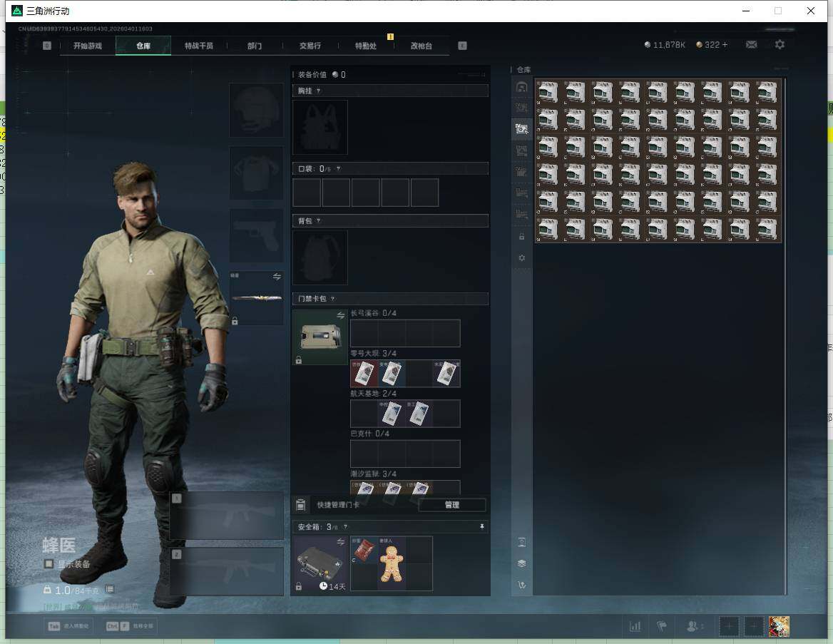Viewport: 833px width, 644px height.
Task: Click the empty 巴克什 card row
Action: (405, 454)
